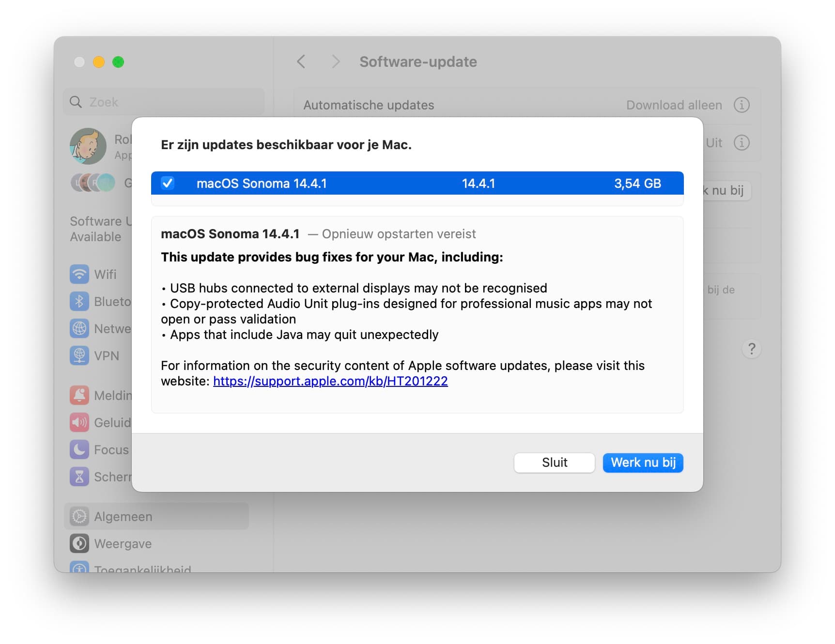Show info icon next to Uit
The height and width of the screenshot is (644, 835).
coord(742,142)
